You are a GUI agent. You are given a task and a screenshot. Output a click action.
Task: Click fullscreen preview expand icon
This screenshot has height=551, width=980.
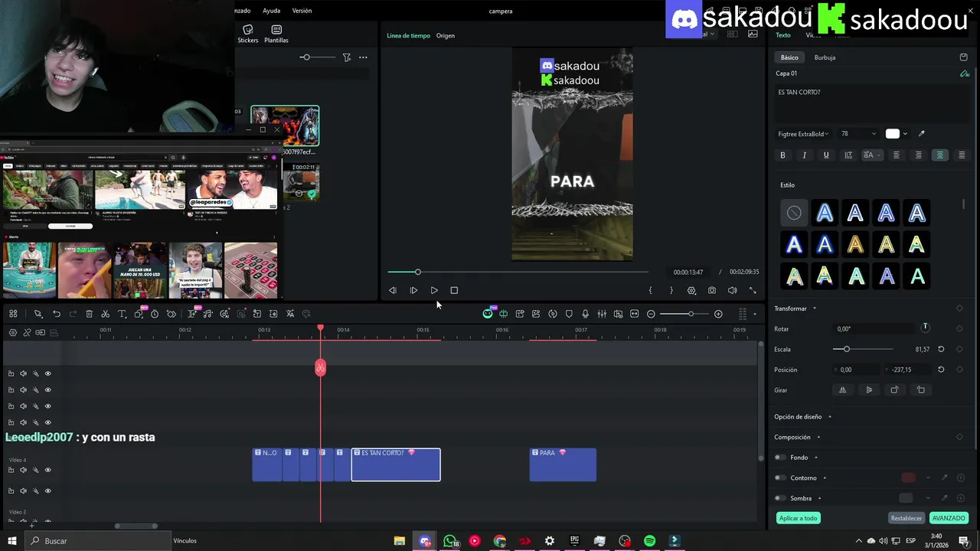coord(753,290)
